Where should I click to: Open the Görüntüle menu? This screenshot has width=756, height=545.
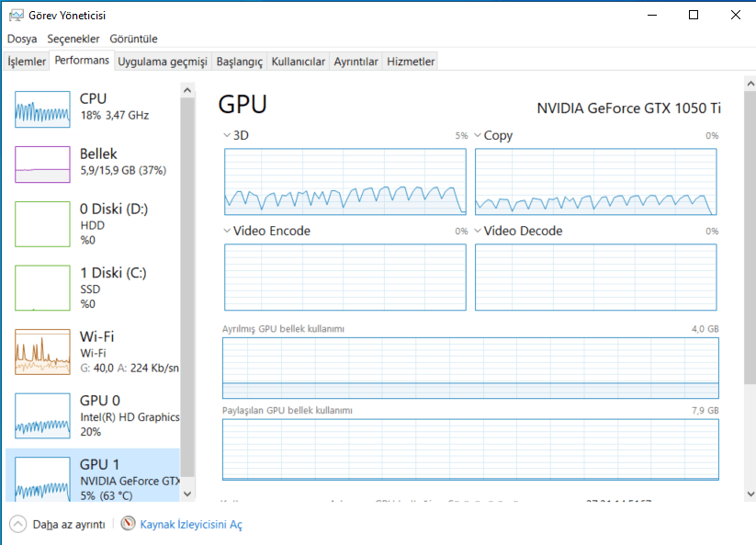click(x=133, y=39)
